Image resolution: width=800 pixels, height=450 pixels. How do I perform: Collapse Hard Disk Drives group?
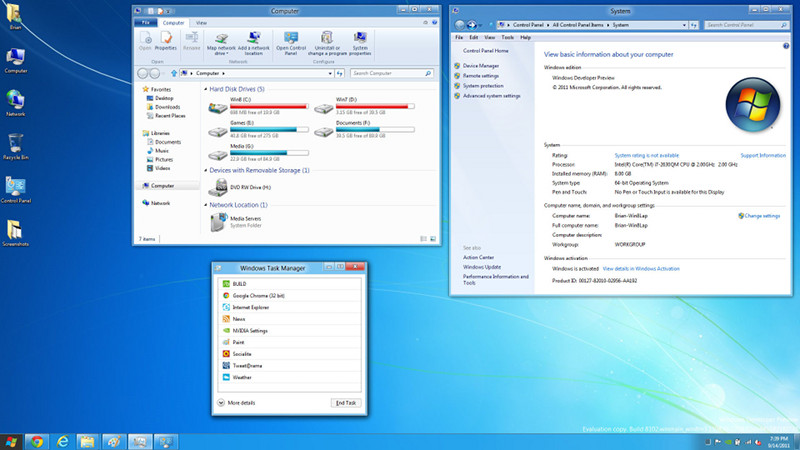coord(206,89)
